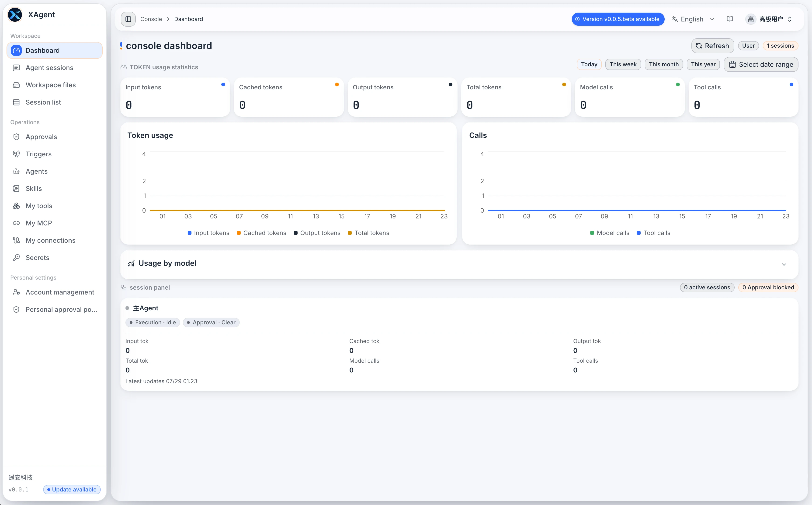812x505 pixels.
Task: Click the Dashboard breadcrumb text
Action: tap(188, 19)
